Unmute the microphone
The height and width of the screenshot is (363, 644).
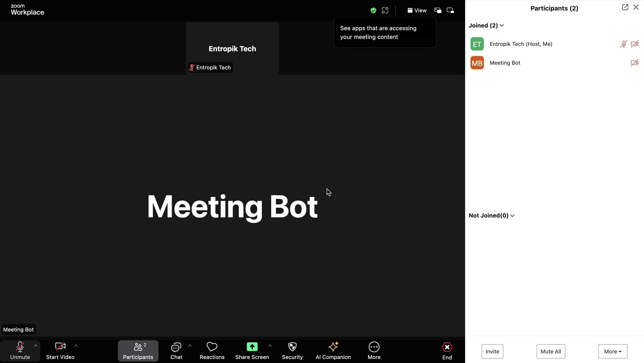[x=20, y=351]
